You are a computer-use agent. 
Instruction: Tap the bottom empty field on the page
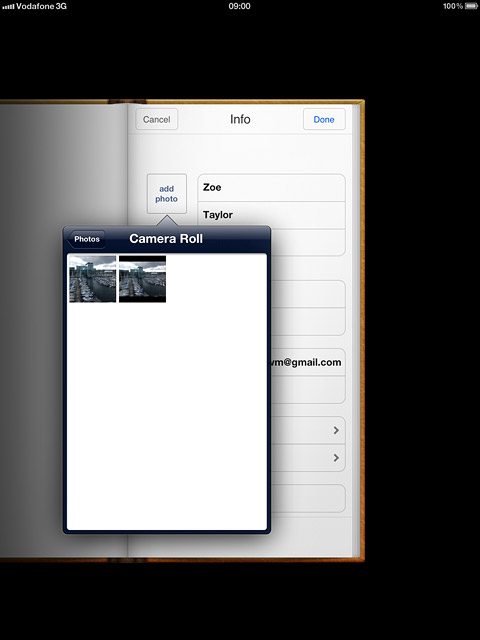coord(308,498)
